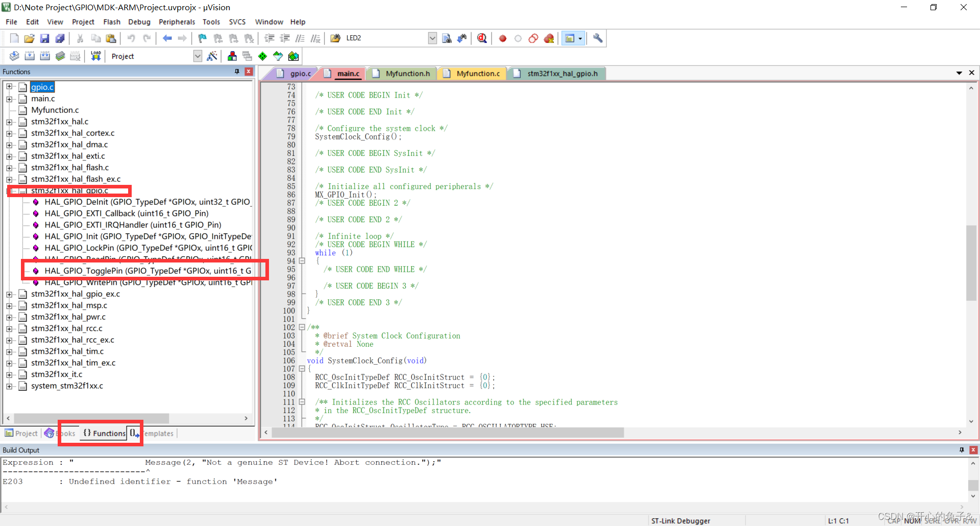Click the batch build stacked-layers icon
Viewport: 980px width, 526px height.
coord(60,56)
